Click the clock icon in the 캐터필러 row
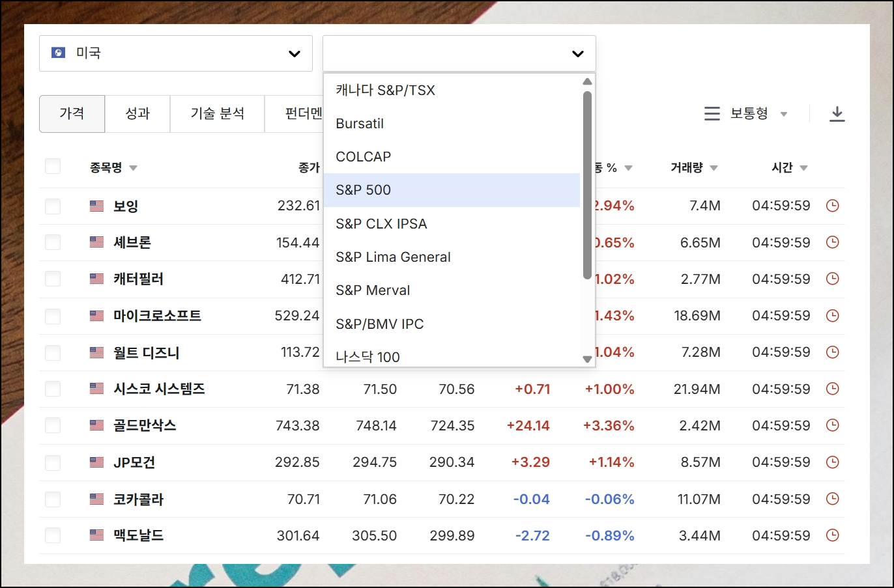Screen dimensions: 894x588 (832, 279)
